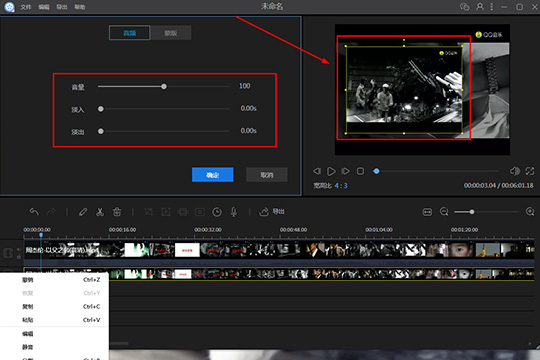Open the 文件 menu

coord(25,7)
